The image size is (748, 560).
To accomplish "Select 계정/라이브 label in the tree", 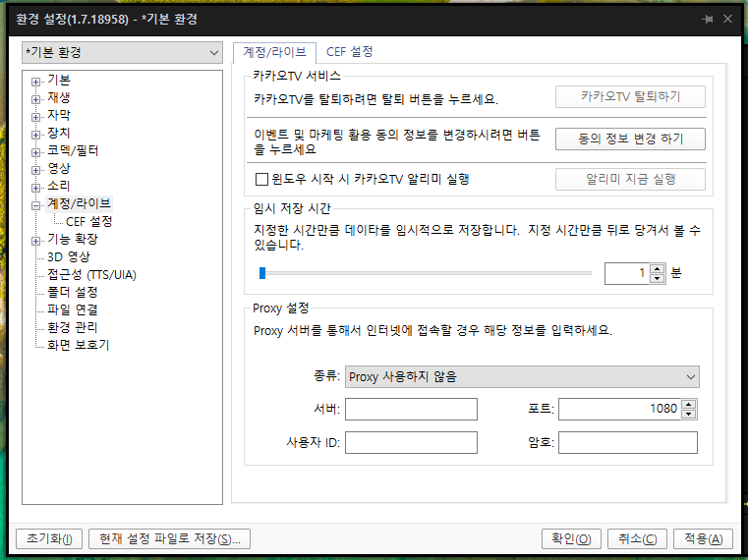I will [x=80, y=203].
